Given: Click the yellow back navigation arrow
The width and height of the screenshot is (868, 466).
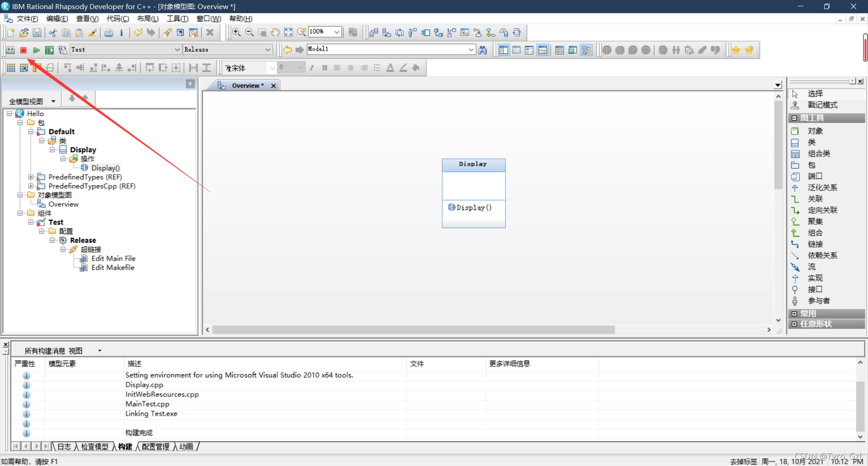Looking at the screenshot, I should 287,50.
